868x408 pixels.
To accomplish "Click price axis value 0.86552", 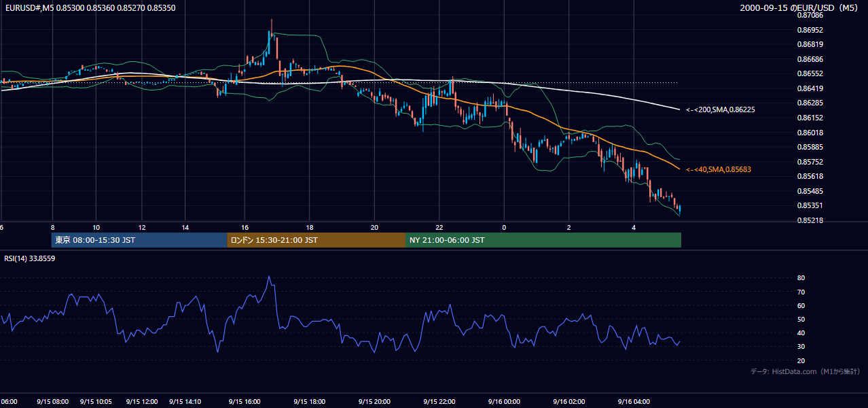I will pos(810,73).
